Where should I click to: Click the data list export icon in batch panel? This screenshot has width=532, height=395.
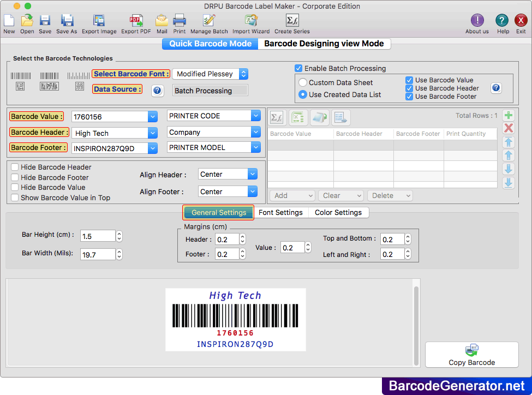pos(340,118)
